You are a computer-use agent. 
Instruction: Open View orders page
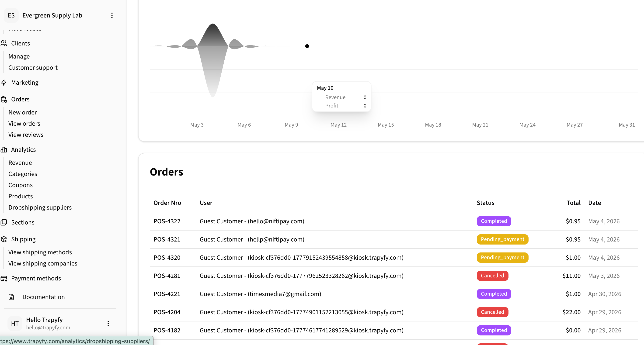[24, 124]
